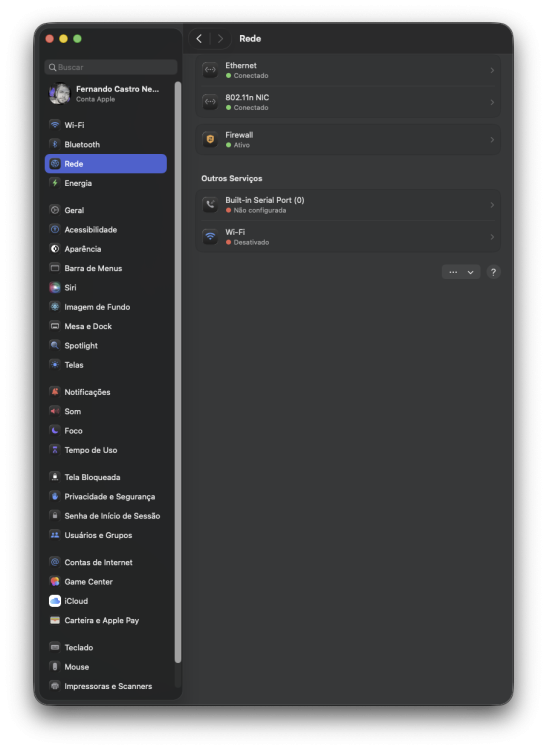Viewport: 547px width, 750px height.
Task: Click the Buscar search field
Action: tap(111, 67)
